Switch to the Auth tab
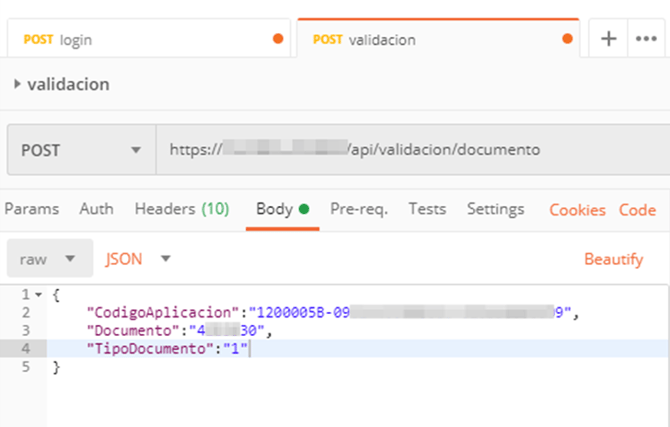 pos(96,209)
